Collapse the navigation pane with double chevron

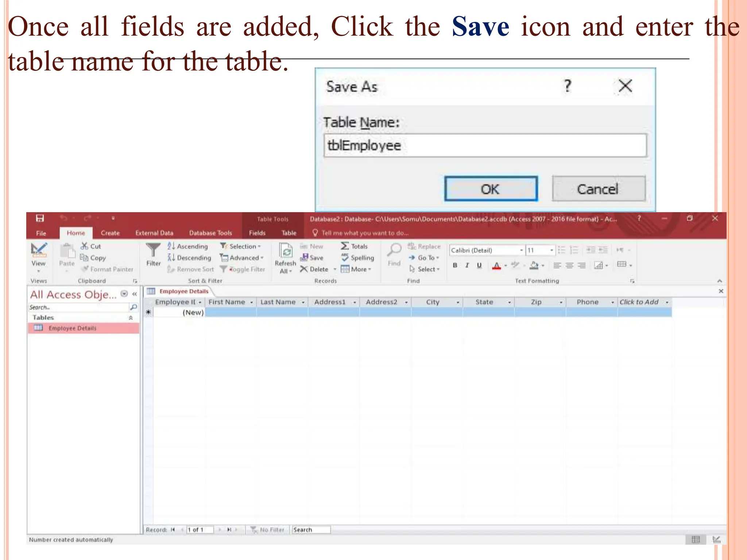pos(135,294)
